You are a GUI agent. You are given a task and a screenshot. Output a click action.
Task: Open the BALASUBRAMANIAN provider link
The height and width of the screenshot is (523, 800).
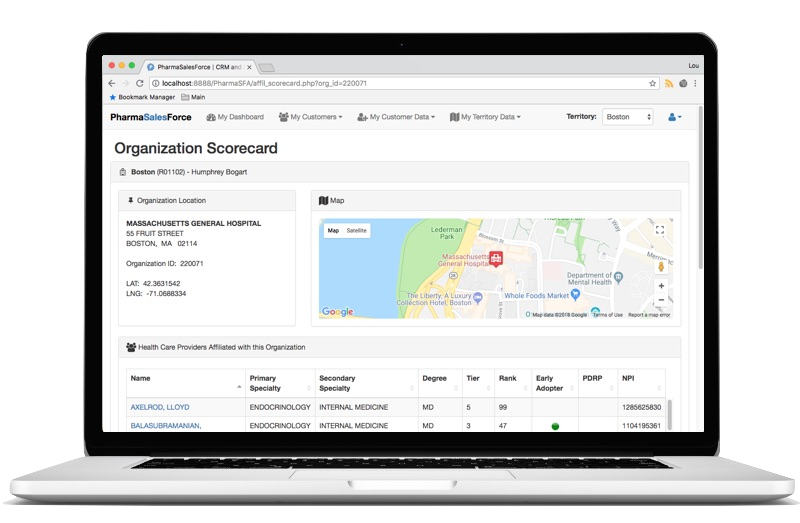[166, 426]
